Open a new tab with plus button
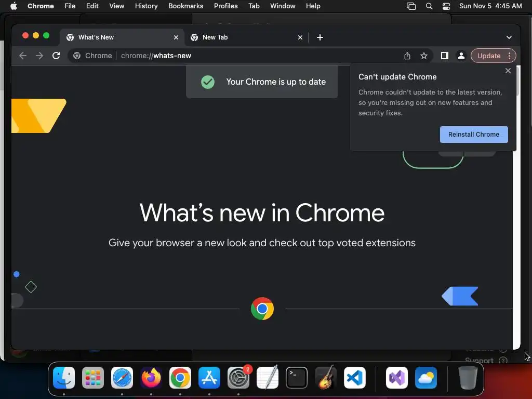Viewport: 532px width, 399px height. point(320,37)
